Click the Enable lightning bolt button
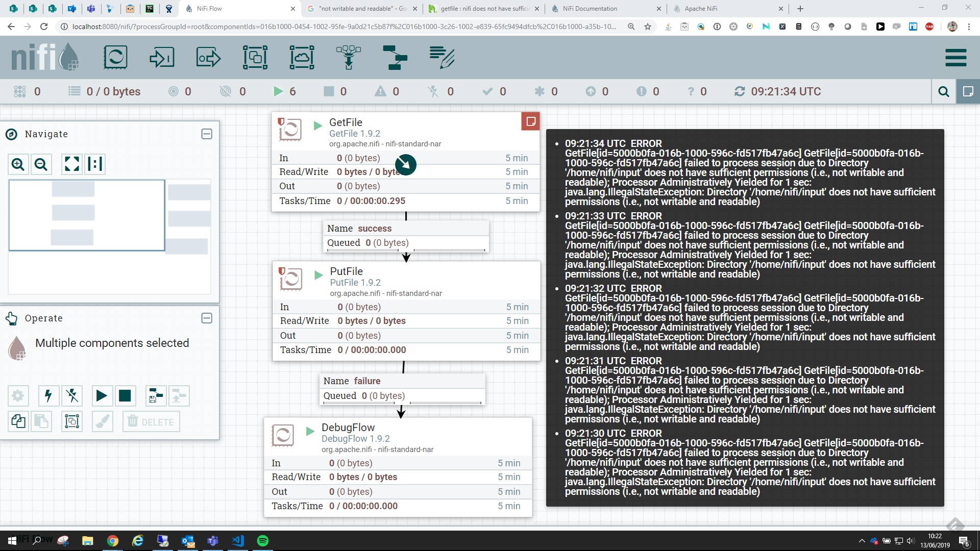 click(48, 396)
